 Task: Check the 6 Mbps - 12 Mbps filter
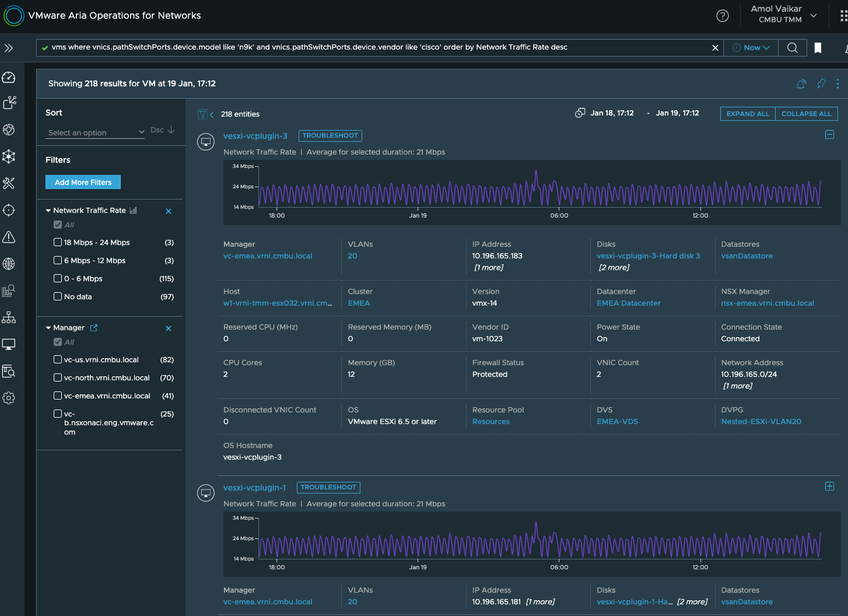(x=58, y=260)
